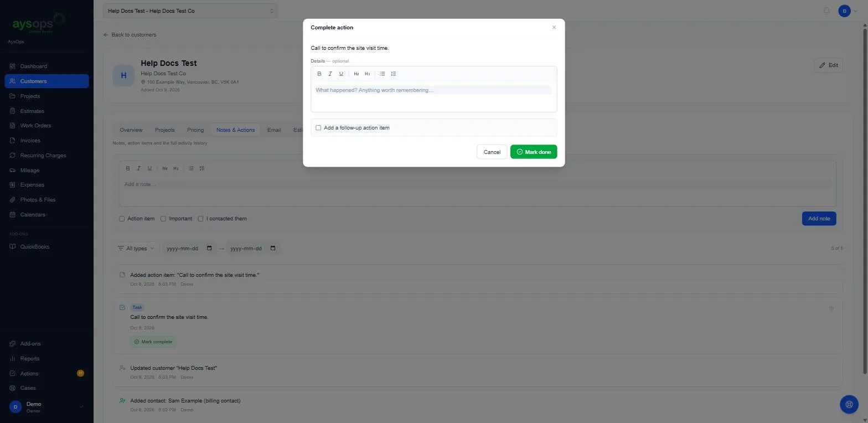Screen dimensions: 868x423
Task: Check I contacted them checkbox
Action: click(201, 219)
